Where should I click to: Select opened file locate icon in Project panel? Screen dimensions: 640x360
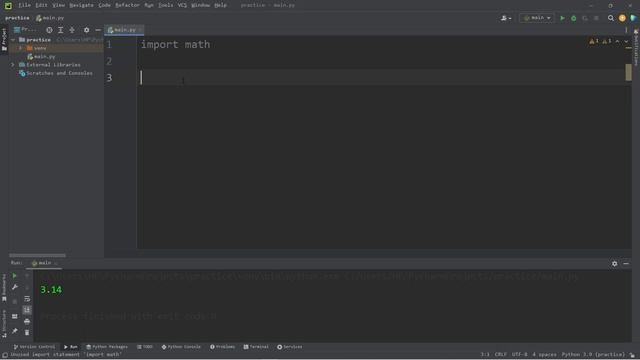click(49, 30)
